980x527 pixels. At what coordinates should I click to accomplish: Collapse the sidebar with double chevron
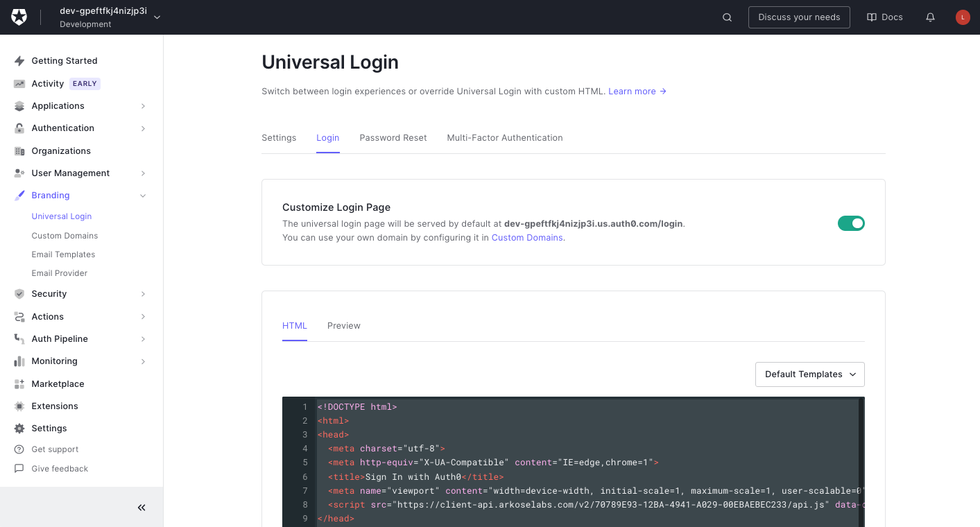pos(141,508)
